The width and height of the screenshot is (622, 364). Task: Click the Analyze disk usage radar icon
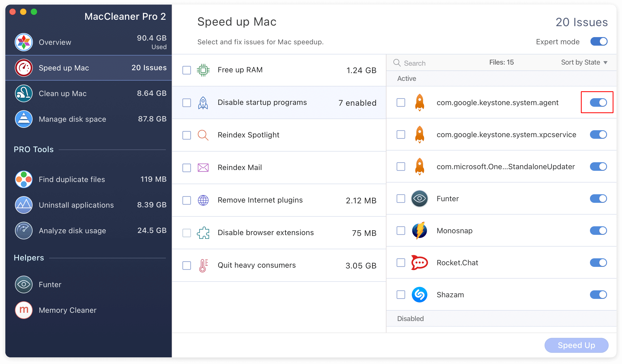[24, 231]
